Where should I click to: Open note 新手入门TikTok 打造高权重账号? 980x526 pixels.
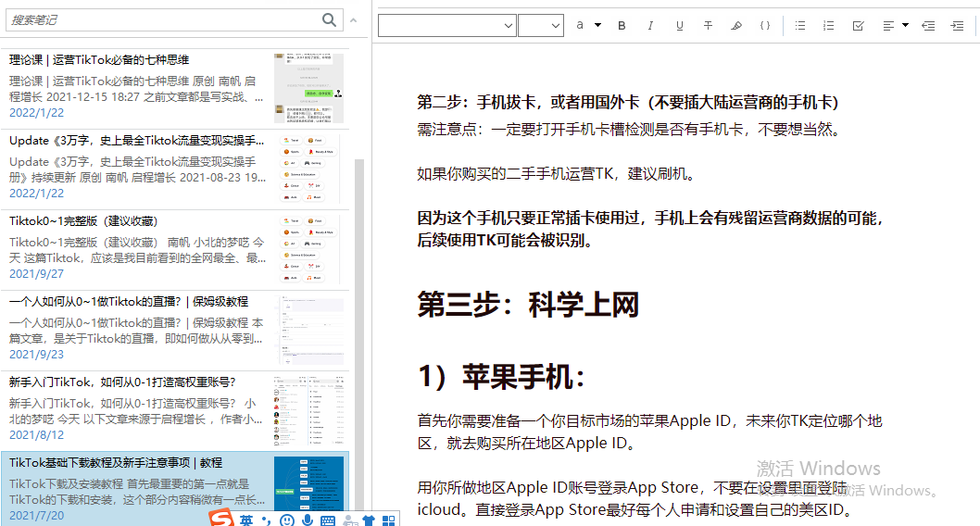(x=175, y=411)
